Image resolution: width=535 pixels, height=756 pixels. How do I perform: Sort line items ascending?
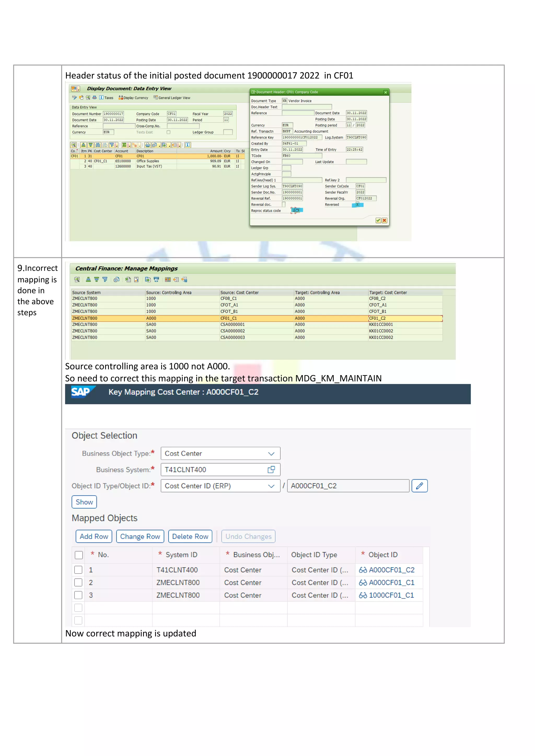(x=84, y=145)
